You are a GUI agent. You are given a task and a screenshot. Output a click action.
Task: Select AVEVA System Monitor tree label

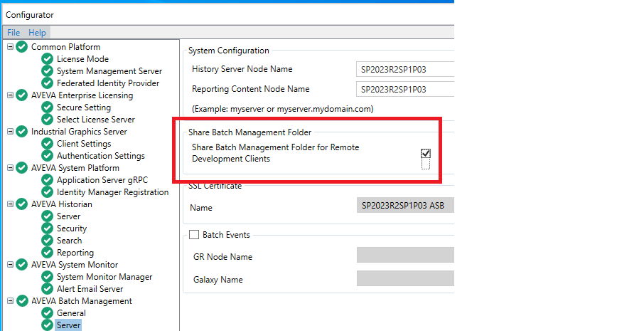(x=75, y=265)
